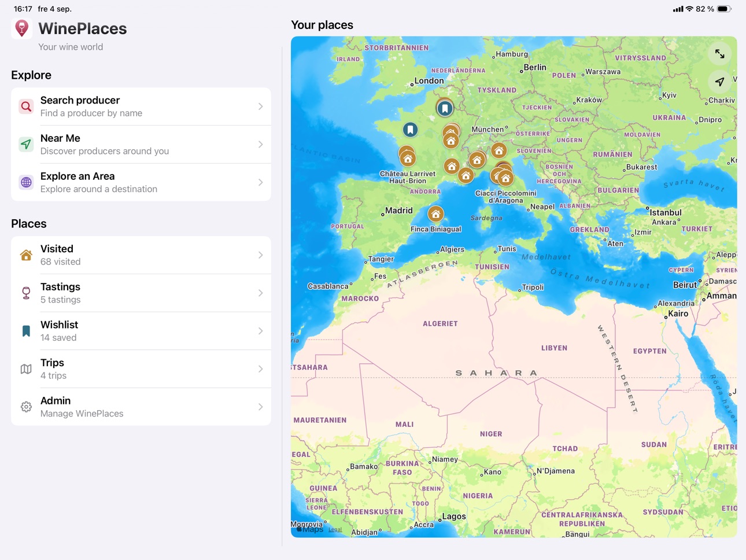Open the Admin row chevron
746x560 pixels.
261,407
